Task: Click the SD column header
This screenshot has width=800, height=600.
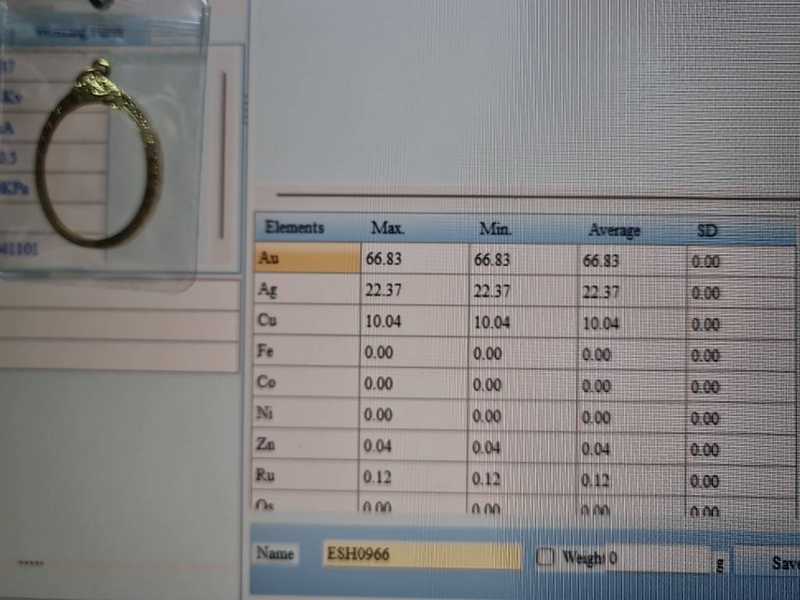Action: point(707,231)
